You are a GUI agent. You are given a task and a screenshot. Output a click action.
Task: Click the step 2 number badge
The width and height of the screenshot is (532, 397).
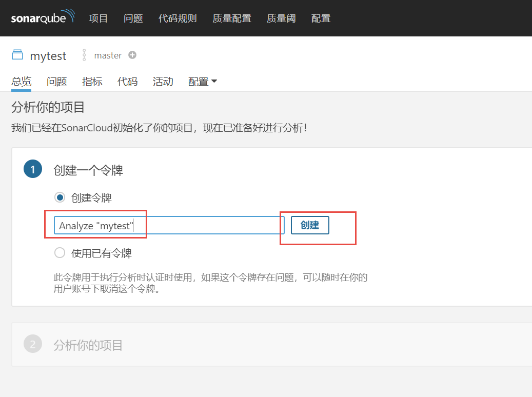(x=33, y=345)
